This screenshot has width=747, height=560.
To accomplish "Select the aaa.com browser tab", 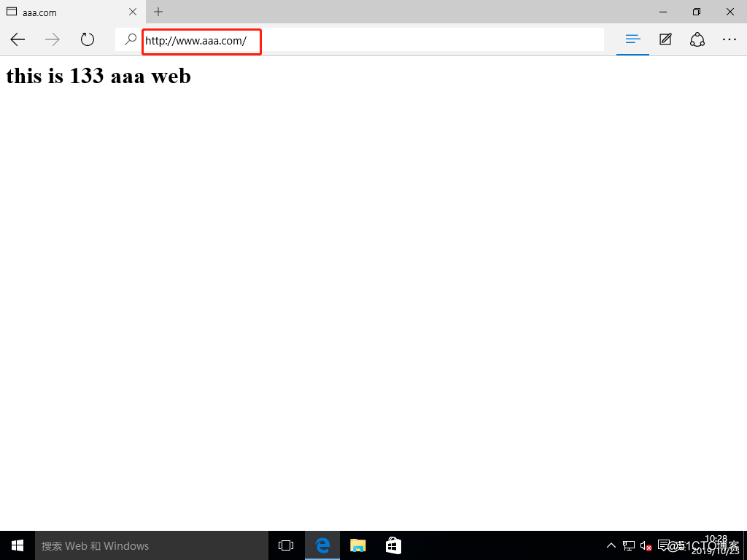I will [73, 12].
